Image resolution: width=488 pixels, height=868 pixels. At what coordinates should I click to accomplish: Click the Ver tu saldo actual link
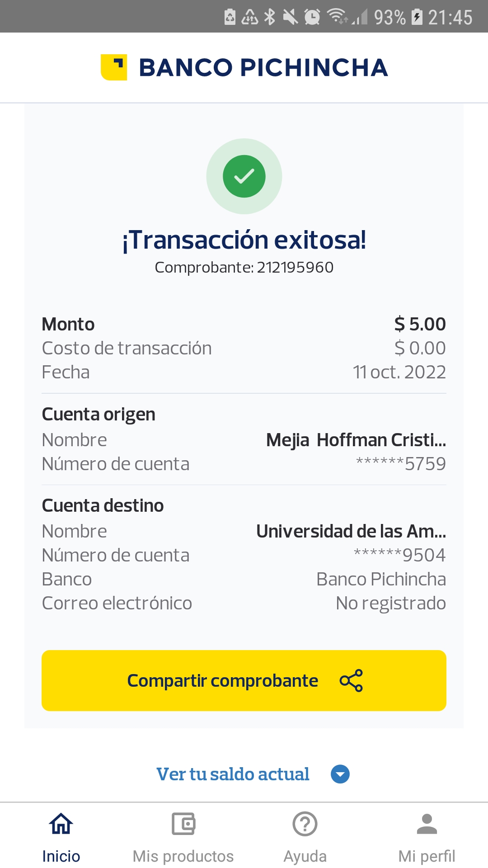(x=233, y=774)
